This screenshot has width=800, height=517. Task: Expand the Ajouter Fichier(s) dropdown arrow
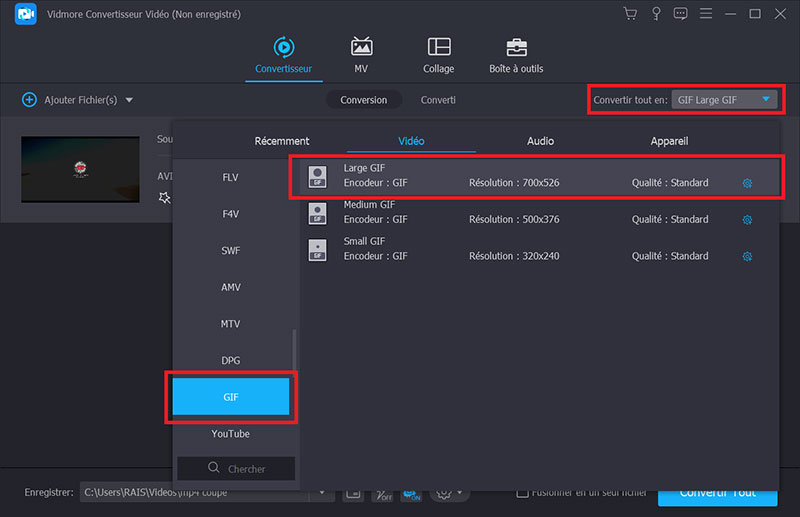click(x=129, y=100)
